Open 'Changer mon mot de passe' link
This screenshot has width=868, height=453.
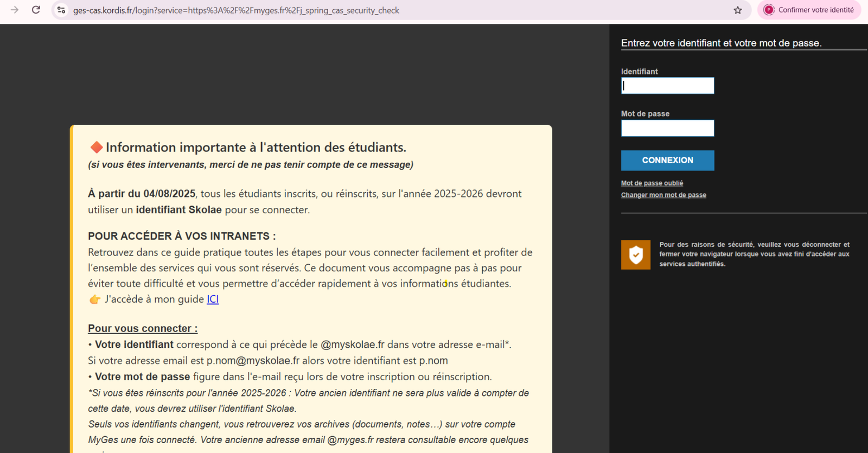coord(663,195)
